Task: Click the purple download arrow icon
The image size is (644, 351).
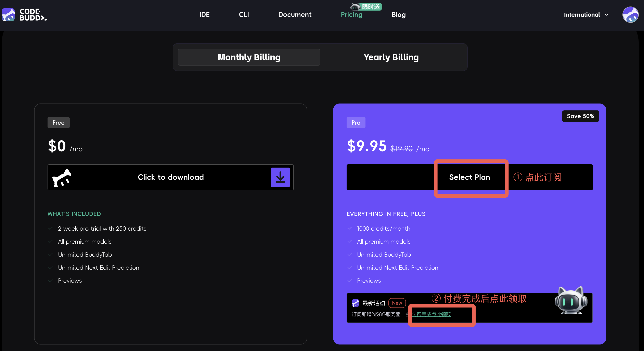Action: coord(280,177)
